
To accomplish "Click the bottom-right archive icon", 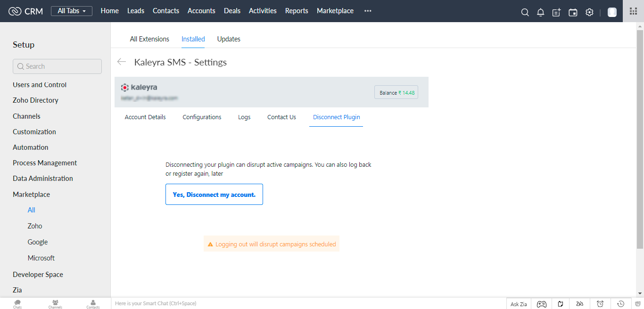I will (x=638, y=303).
